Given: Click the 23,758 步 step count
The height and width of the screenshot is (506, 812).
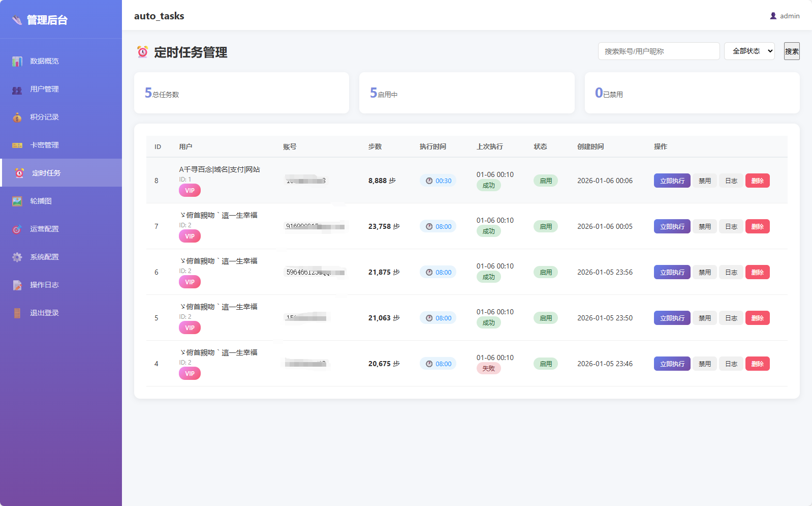Looking at the screenshot, I should pyautogui.click(x=384, y=226).
